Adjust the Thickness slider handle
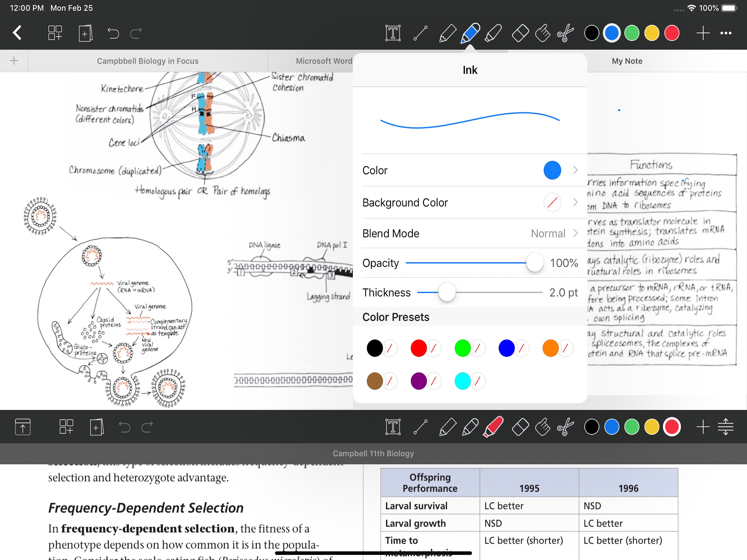Screen dimensions: 747x560 (x=447, y=292)
